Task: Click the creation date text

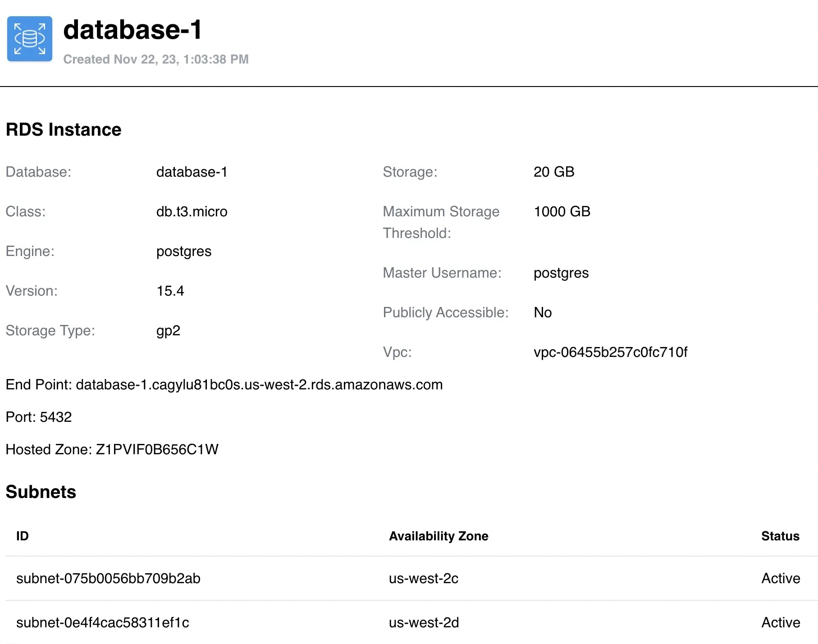Action: (156, 59)
